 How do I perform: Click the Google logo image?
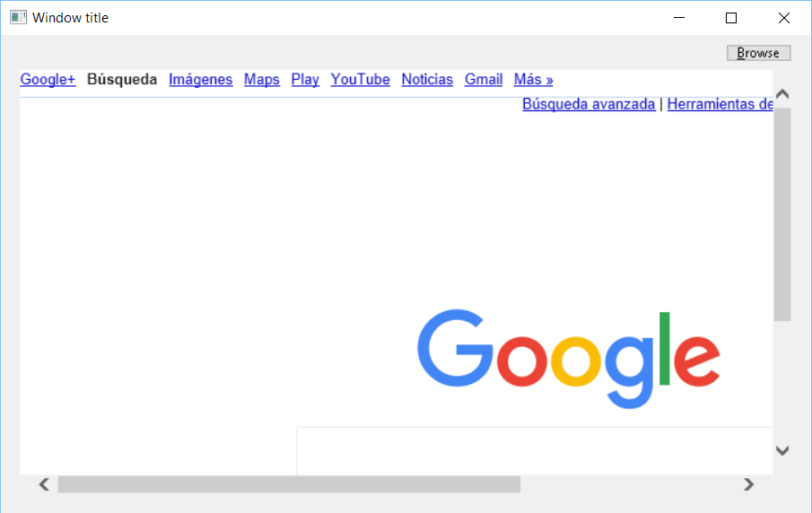click(x=569, y=359)
